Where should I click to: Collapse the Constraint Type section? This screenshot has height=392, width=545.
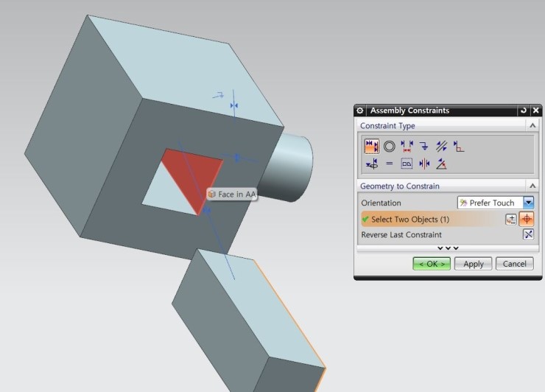coord(532,126)
